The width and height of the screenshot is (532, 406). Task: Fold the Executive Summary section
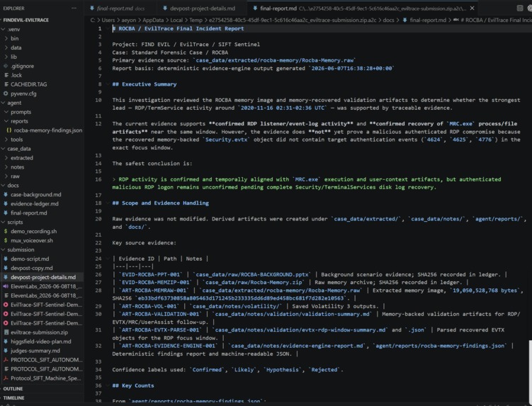(108, 84)
